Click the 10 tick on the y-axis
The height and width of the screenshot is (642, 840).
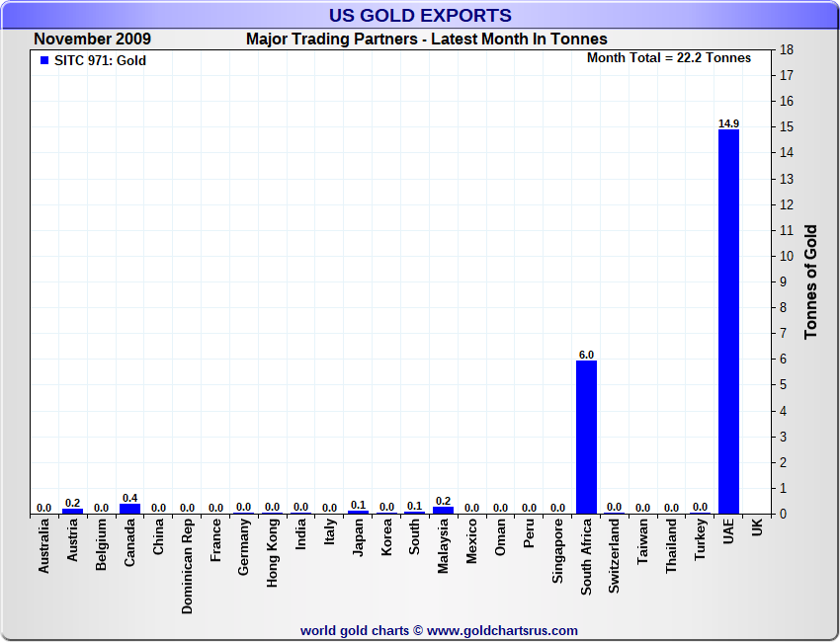coord(787,256)
